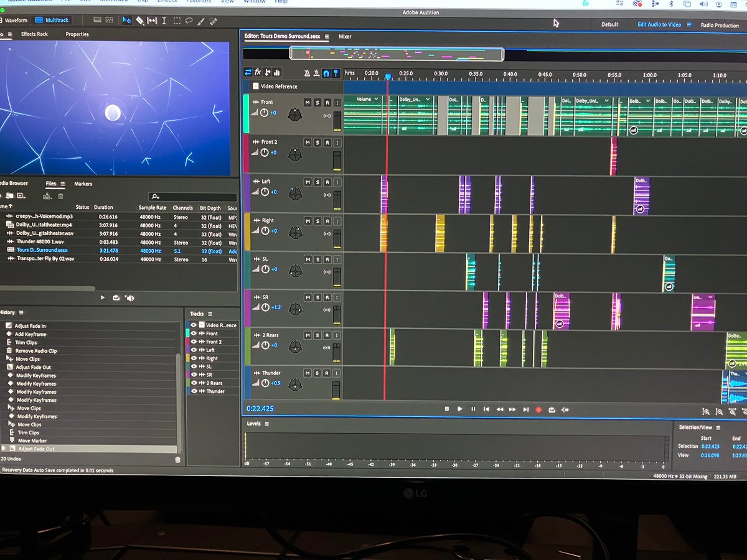Show the EQ track controls

(x=276, y=73)
